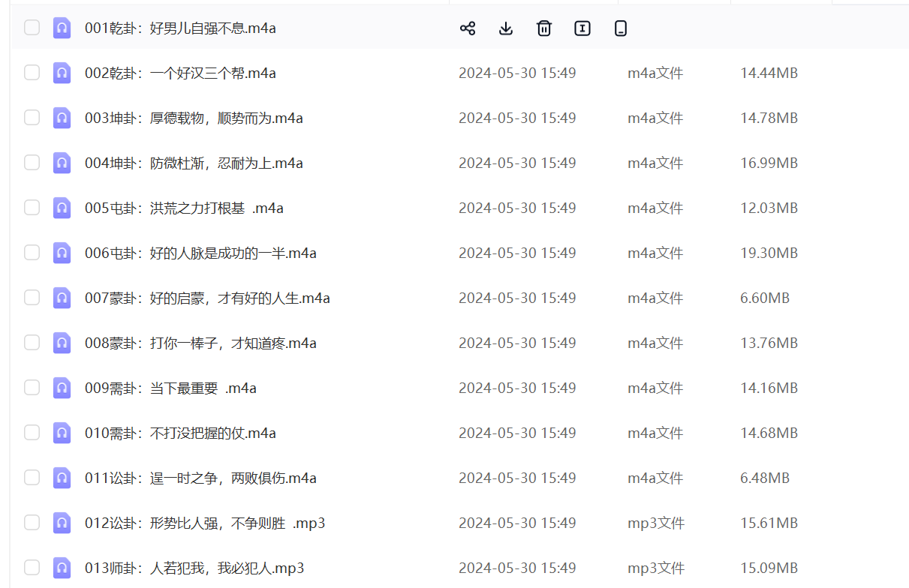Click the audio icon beside 007蒙卦

pos(62,298)
